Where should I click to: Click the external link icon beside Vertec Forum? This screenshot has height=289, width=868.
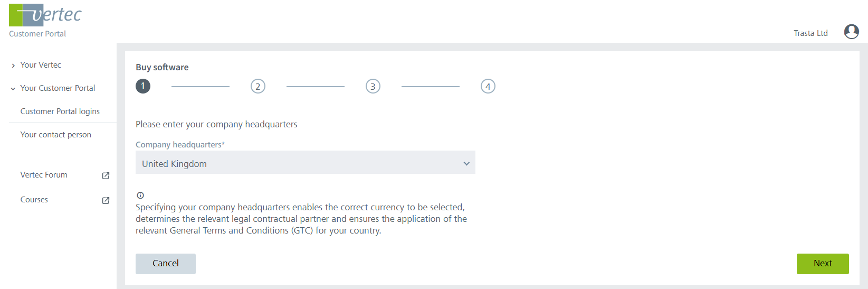click(x=106, y=175)
